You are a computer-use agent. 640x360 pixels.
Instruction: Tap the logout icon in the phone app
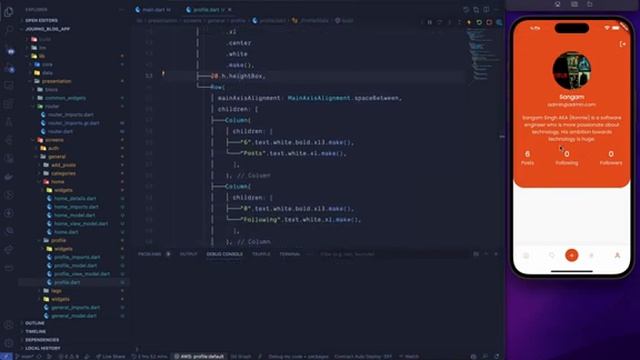622,44
